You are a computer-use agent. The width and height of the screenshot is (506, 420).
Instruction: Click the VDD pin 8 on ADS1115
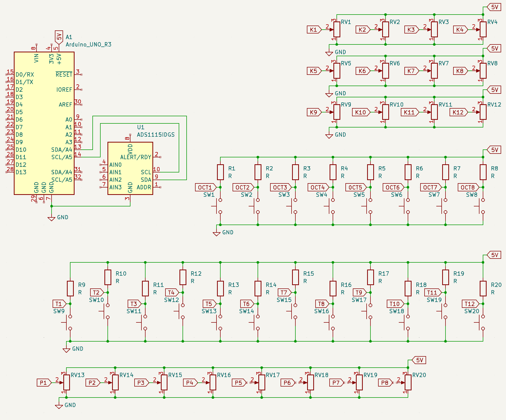(130, 138)
